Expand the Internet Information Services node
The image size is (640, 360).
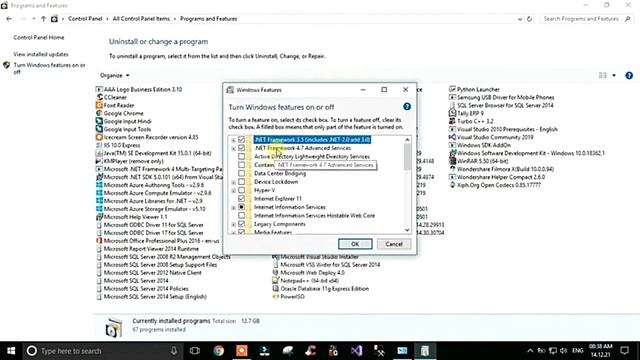[x=233, y=207]
